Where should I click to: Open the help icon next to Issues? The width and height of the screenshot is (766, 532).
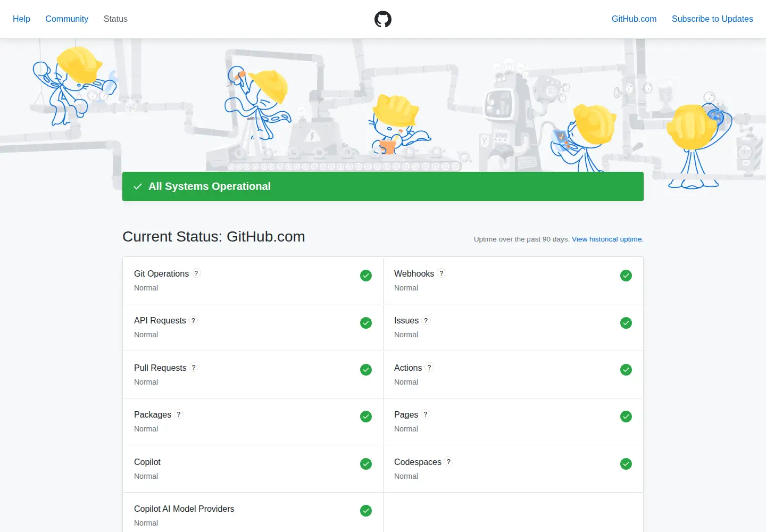pos(426,320)
